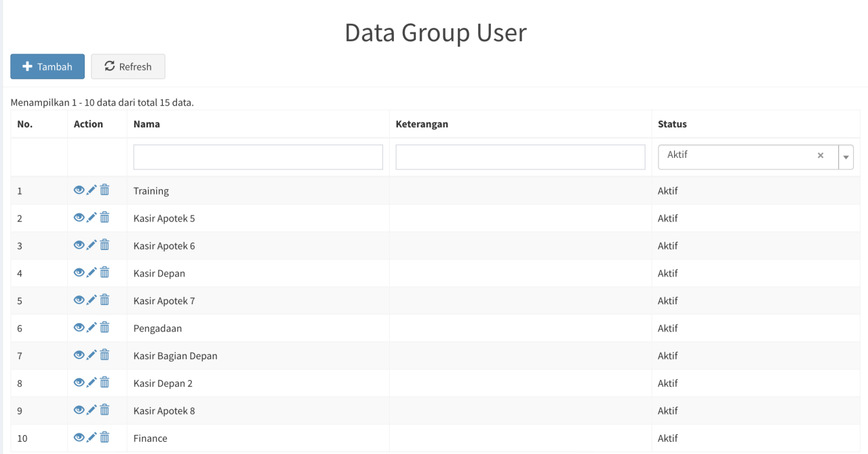Click the view eye icon for Pengadaan
Image resolution: width=868 pixels, height=454 pixels.
click(79, 327)
